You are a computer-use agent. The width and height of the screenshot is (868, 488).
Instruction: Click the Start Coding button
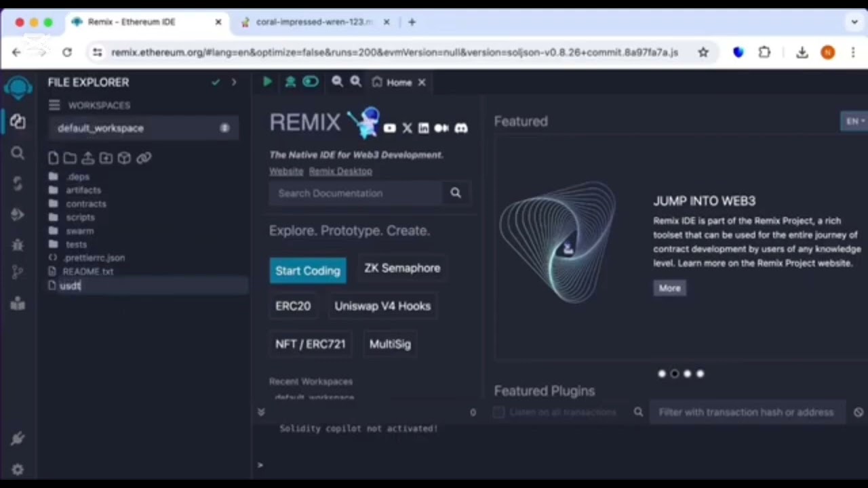[x=308, y=270]
